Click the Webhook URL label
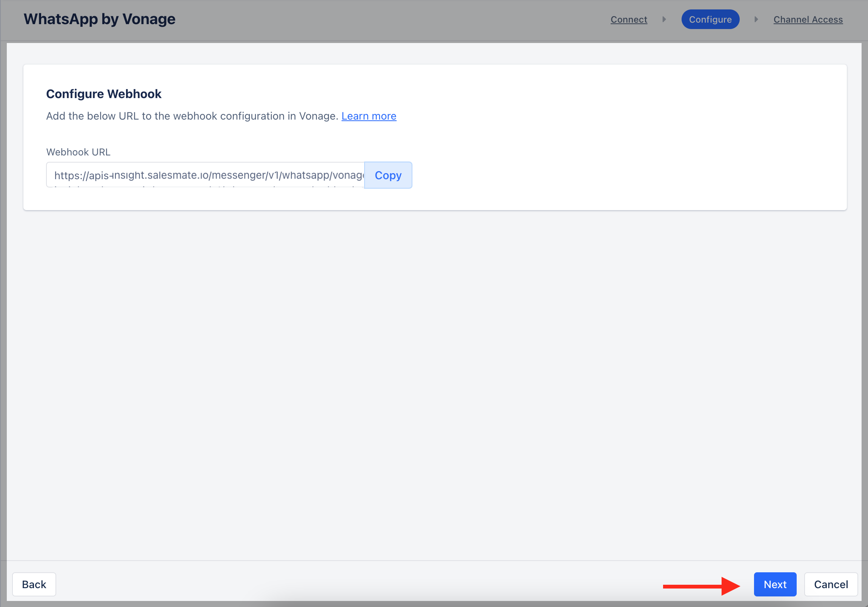868x607 pixels. point(78,152)
